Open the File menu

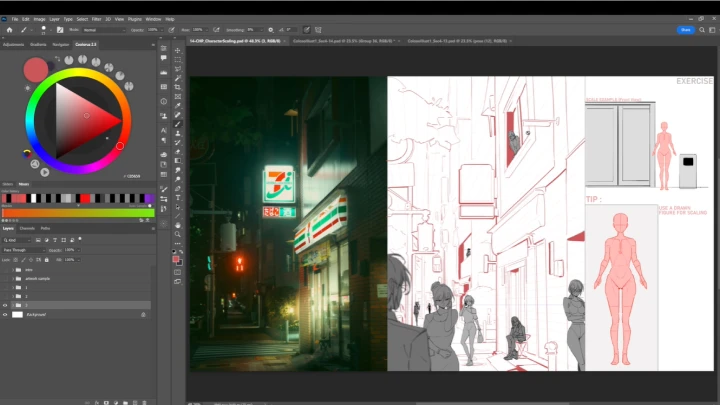tap(15, 19)
